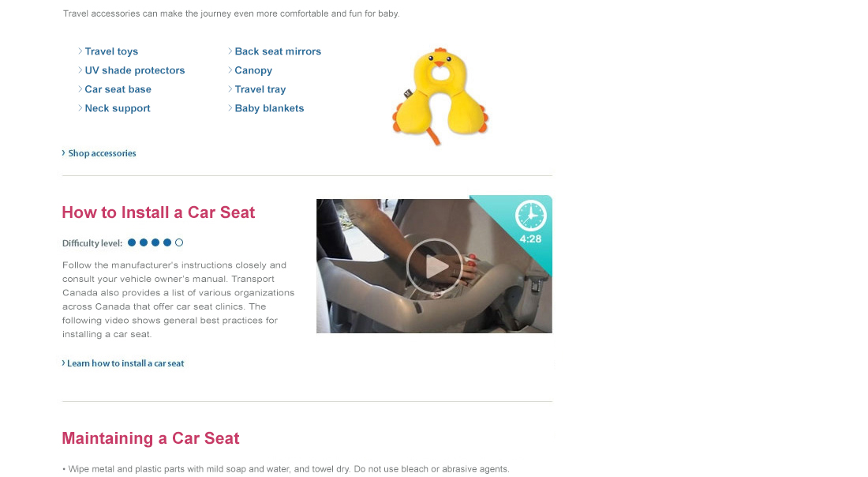This screenshot has height=477, width=868.
Task: Visit the Canopy link
Action: (253, 70)
